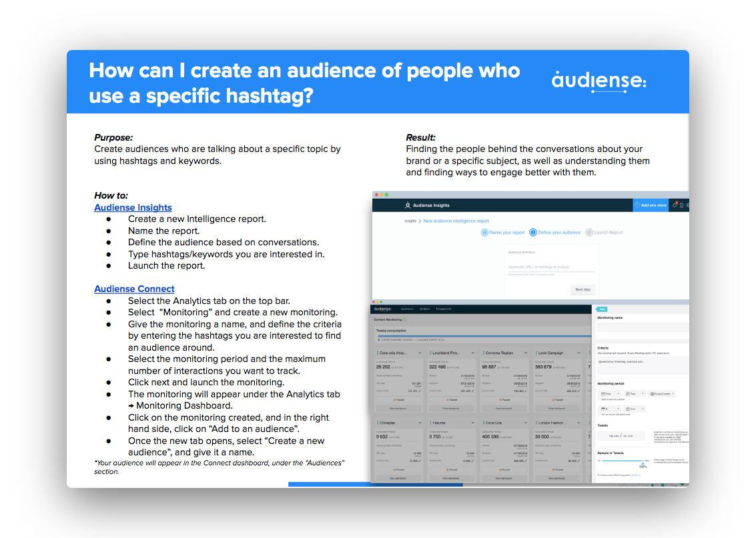Toggle Paused button on Levis Campaign card
The width and height of the screenshot is (756, 538).
click(558, 400)
